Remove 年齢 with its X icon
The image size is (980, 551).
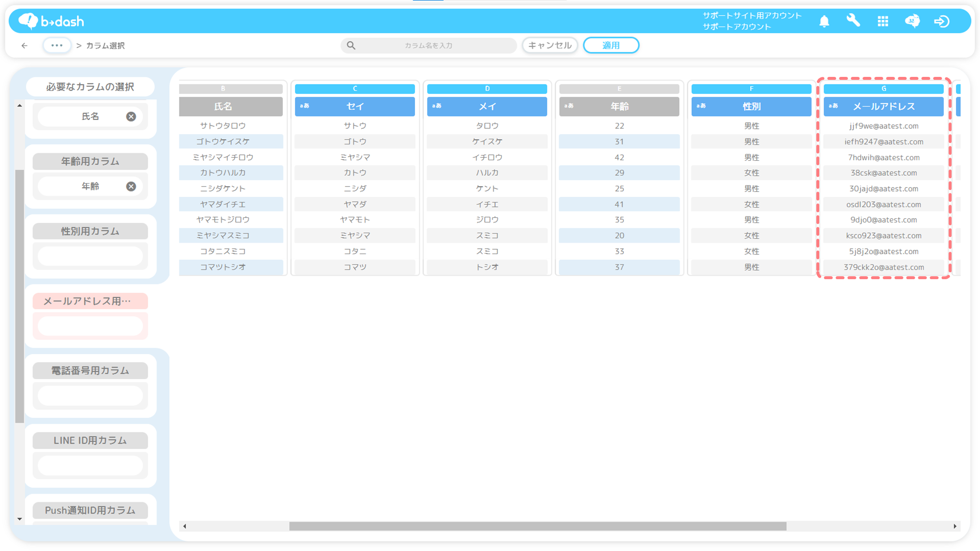[131, 187]
